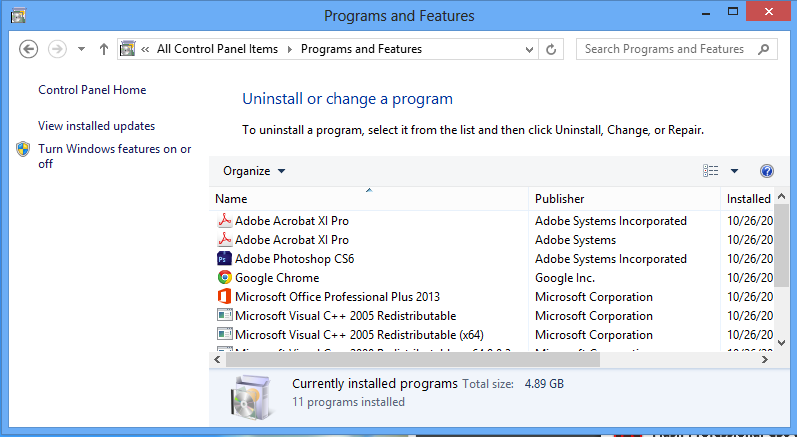This screenshot has width=797, height=437.
Task: Minimize the Programs and Features window
Action: (x=706, y=13)
